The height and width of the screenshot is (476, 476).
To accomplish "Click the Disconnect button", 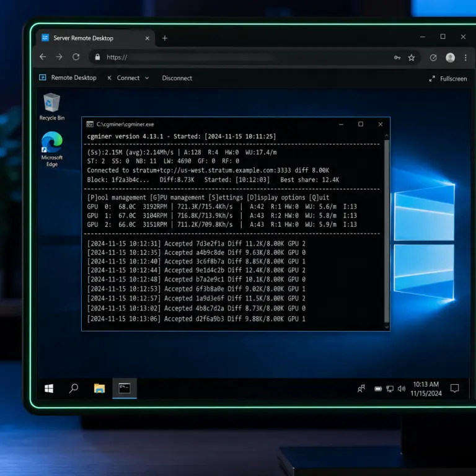I will pyautogui.click(x=177, y=78).
